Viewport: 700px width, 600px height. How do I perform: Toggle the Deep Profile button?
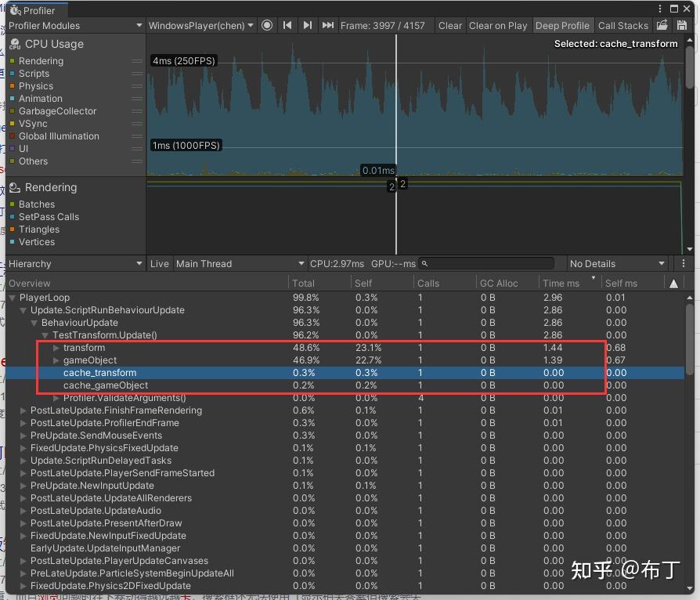(562, 25)
